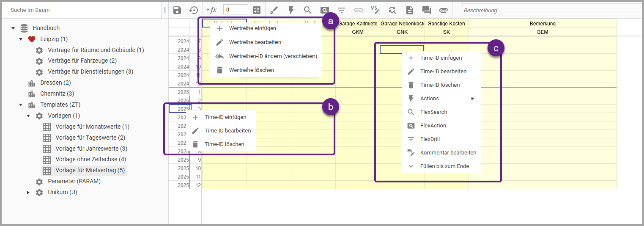Click the paperclip attachment icon
644x226 pixels.
pos(443,10)
